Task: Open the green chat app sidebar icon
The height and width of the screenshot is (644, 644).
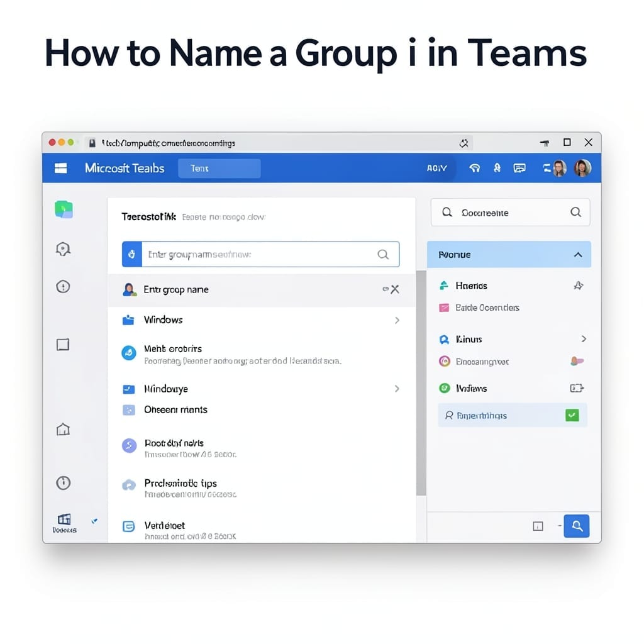Action: click(x=64, y=209)
